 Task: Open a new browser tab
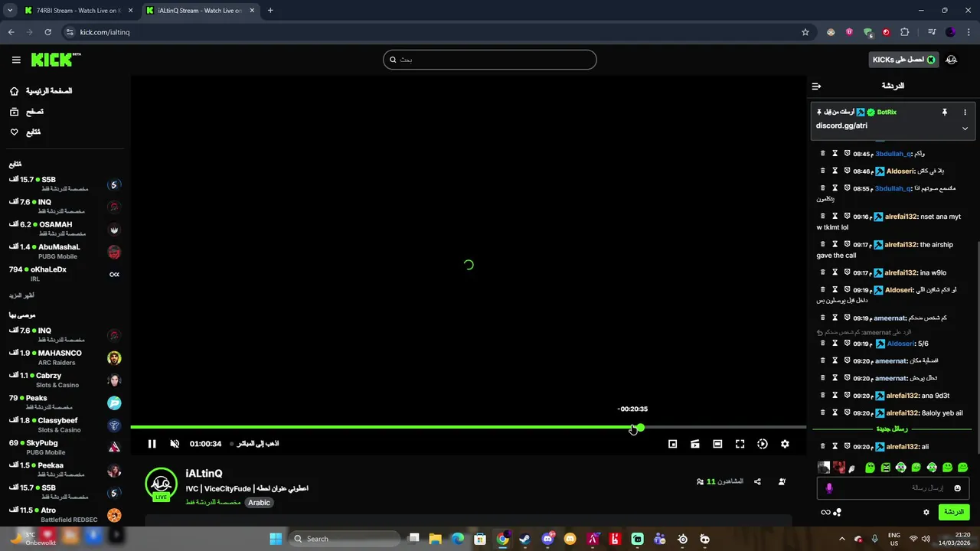270,11
